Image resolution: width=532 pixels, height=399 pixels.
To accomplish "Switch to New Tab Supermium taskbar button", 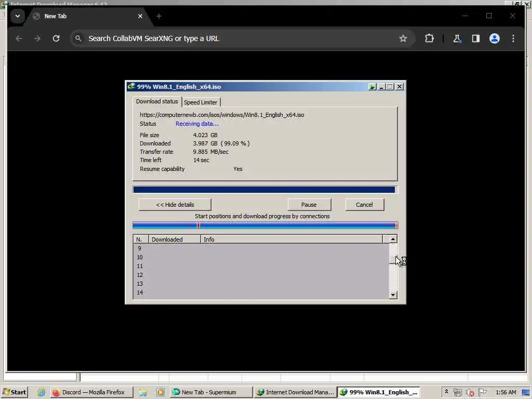I will tap(211, 392).
